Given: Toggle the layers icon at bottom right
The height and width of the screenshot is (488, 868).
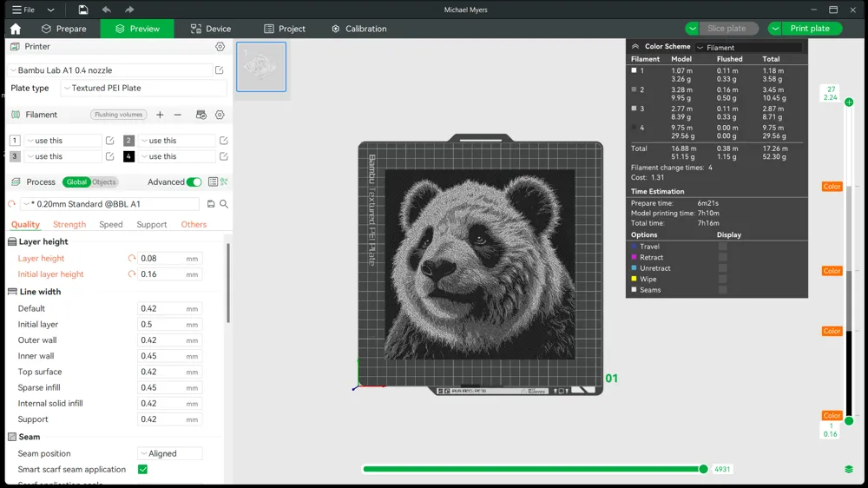Looking at the screenshot, I should 849,469.
